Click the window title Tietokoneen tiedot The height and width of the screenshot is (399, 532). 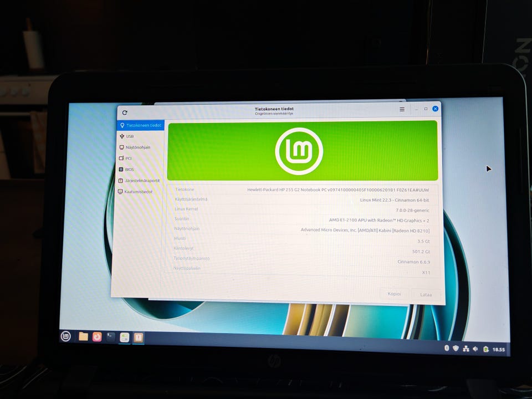[x=274, y=109]
